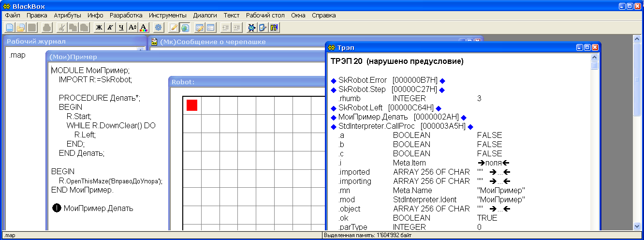
Task: Click the increase indent toolbar icon
Action: coord(236,28)
